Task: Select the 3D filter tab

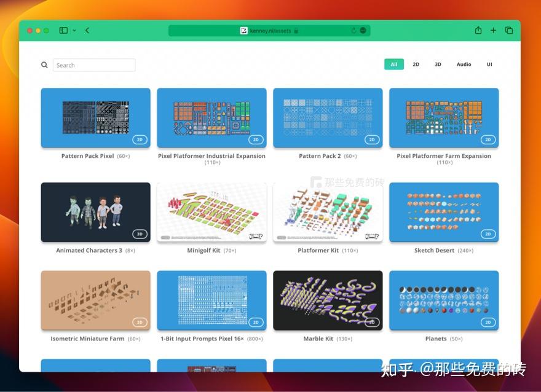Action: click(x=438, y=64)
